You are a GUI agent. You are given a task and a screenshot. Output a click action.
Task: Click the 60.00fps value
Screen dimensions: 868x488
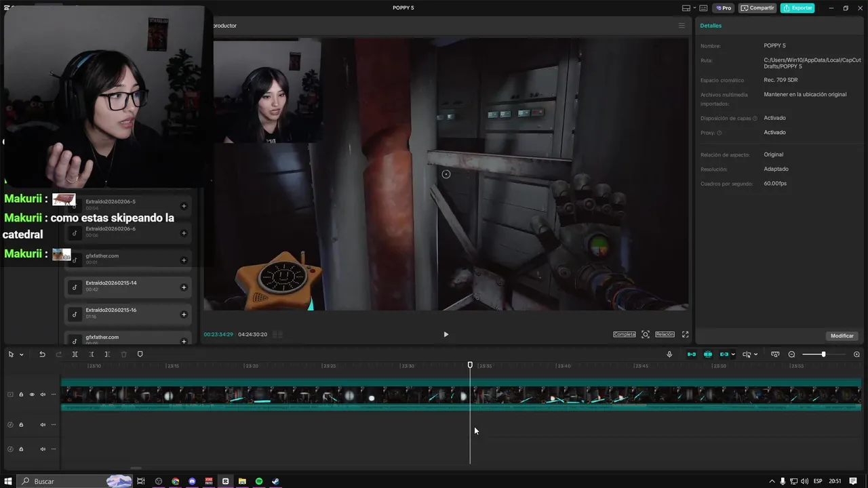[x=775, y=184]
